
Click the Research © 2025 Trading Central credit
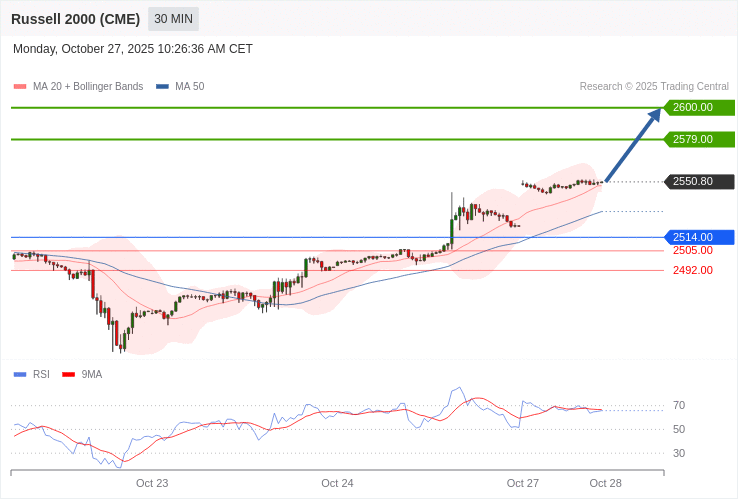click(654, 87)
